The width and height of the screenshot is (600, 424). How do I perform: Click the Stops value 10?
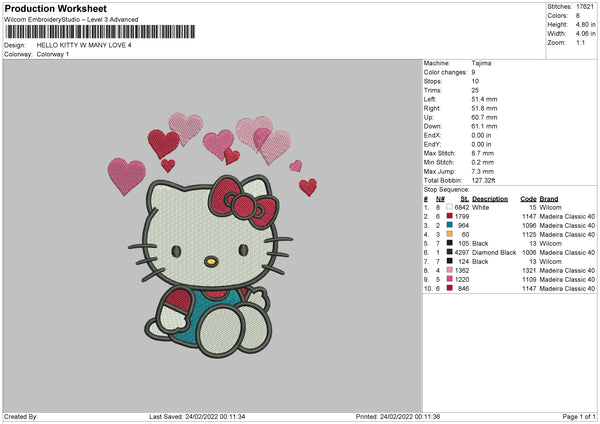coord(475,81)
